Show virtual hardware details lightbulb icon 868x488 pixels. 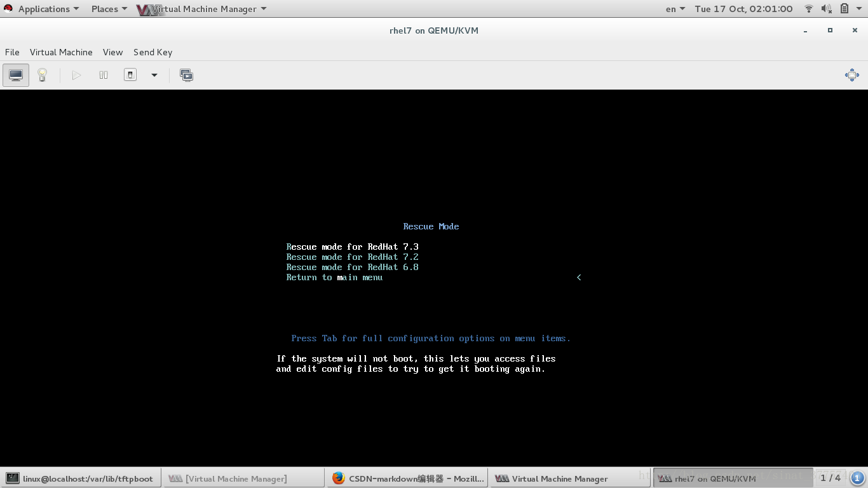(43, 75)
